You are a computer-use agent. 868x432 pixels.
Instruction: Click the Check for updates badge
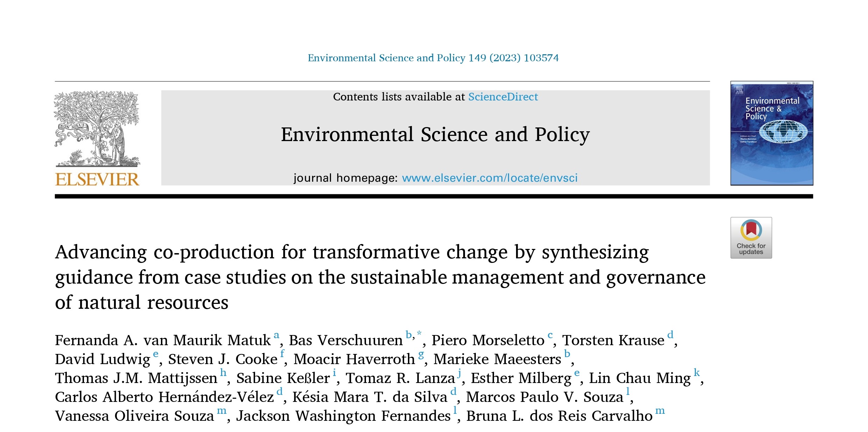click(751, 238)
